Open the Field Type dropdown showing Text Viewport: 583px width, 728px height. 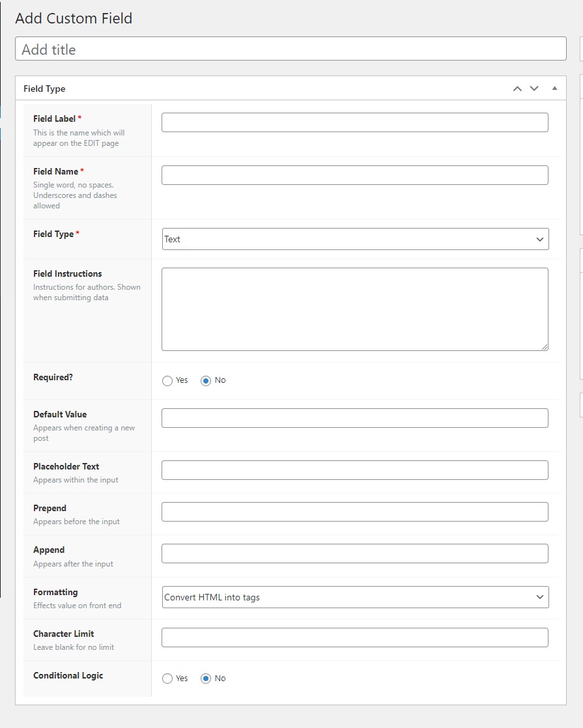pos(356,239)
